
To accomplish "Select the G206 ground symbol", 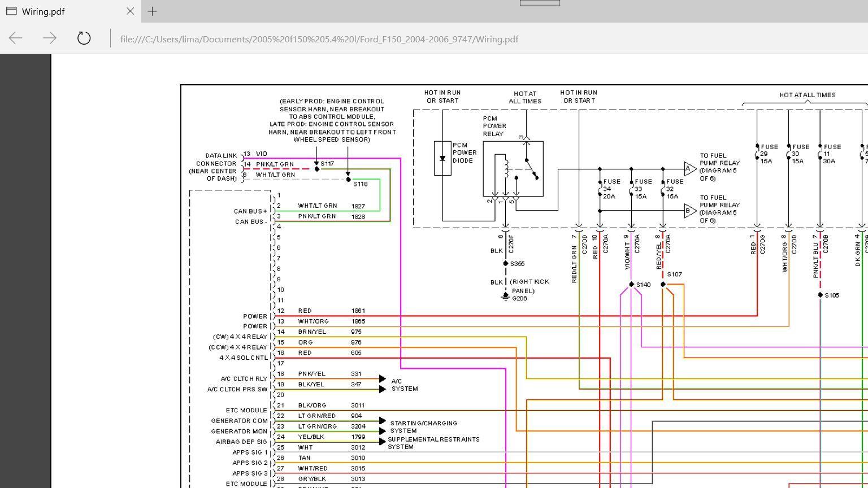I will pos(505,295).
